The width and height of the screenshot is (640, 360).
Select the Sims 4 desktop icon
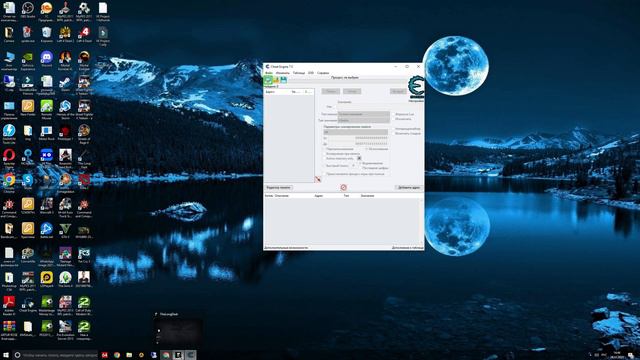[x=65, y=278]
